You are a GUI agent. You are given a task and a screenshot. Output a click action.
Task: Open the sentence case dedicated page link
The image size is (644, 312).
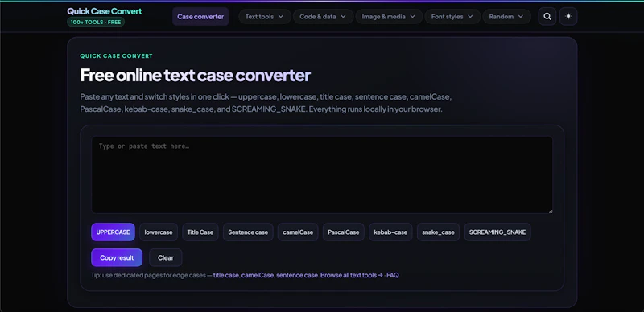tap(297, 275)
